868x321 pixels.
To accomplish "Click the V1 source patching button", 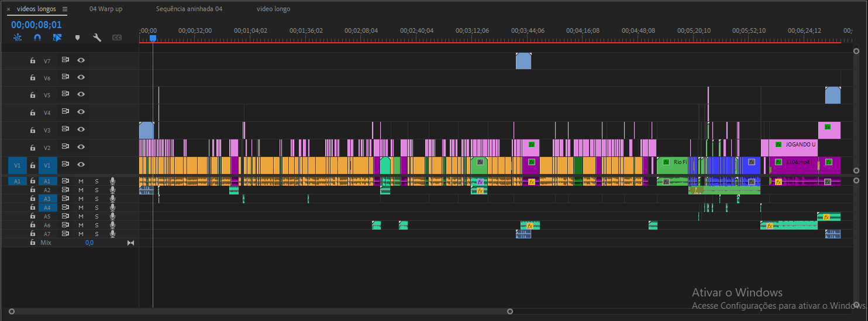I will point(16,165).
